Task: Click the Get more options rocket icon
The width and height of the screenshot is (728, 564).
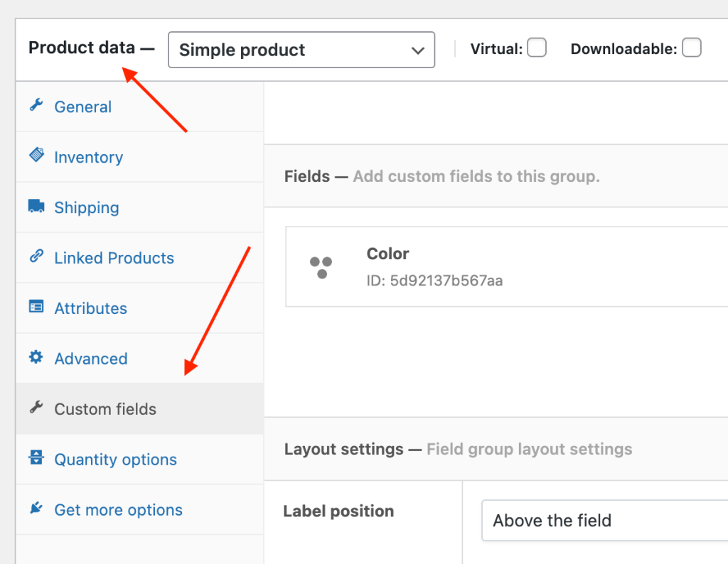Action: click(38, 510)
